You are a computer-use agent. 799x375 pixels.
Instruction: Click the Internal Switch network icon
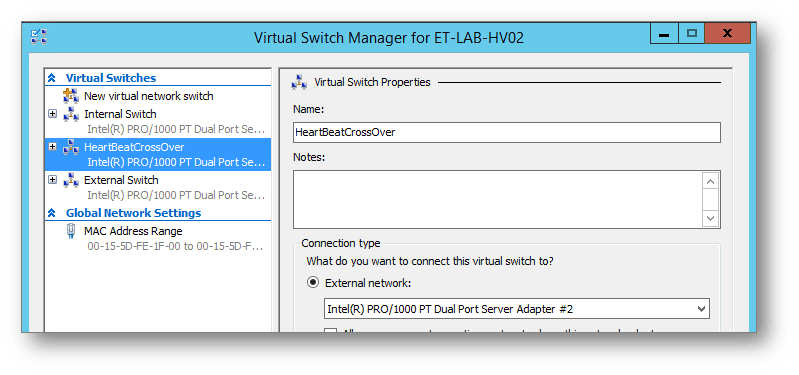(x=70, y=114)
